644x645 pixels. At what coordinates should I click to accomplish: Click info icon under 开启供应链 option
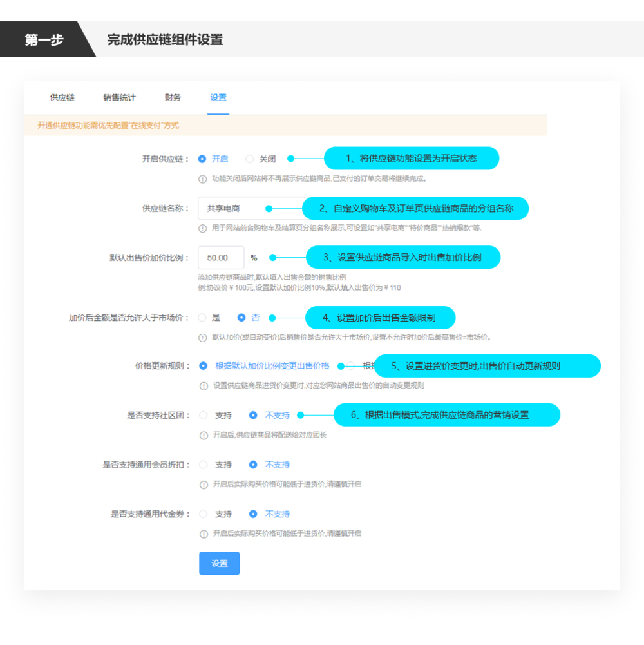tap(203, 179)
